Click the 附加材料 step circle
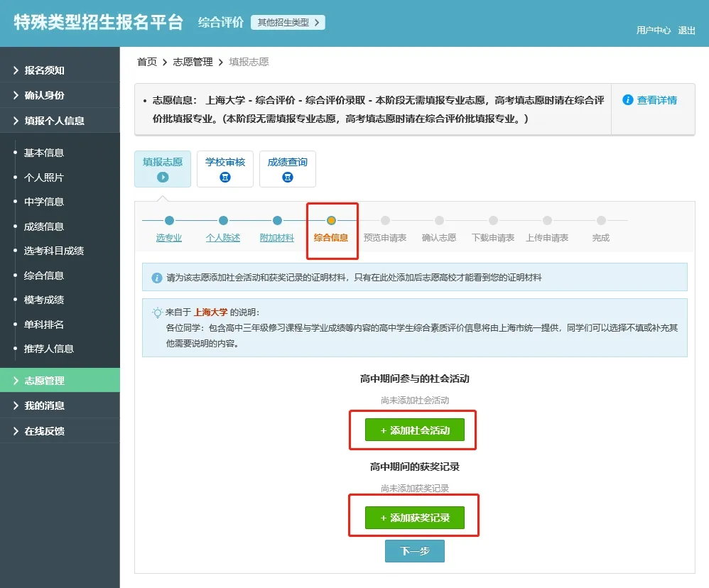The width and height of the screenshot is (709, 588). 277,221
